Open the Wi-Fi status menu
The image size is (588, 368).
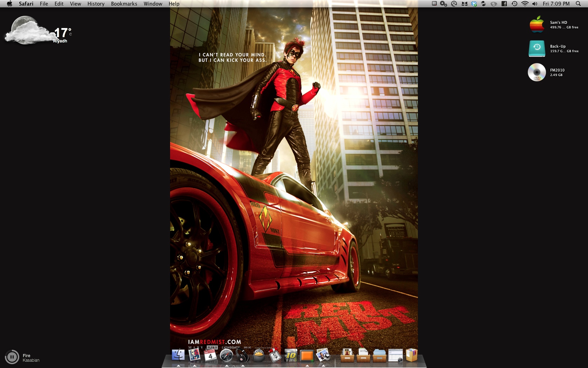click(525, 4)
